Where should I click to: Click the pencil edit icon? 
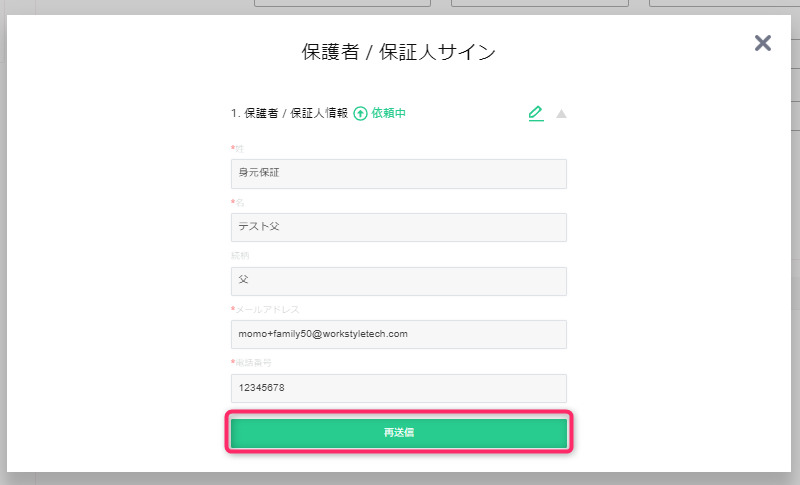[536, 113]
